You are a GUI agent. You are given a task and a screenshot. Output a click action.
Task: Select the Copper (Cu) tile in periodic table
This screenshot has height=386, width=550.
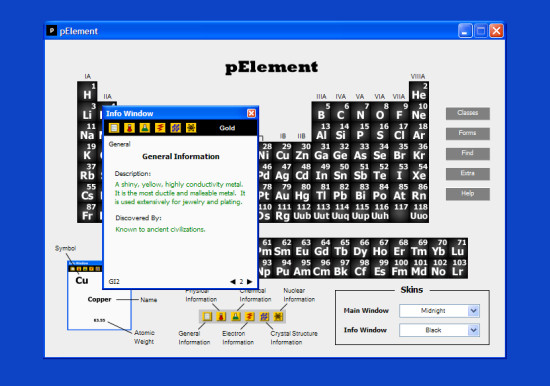click(x=282, y=152)
